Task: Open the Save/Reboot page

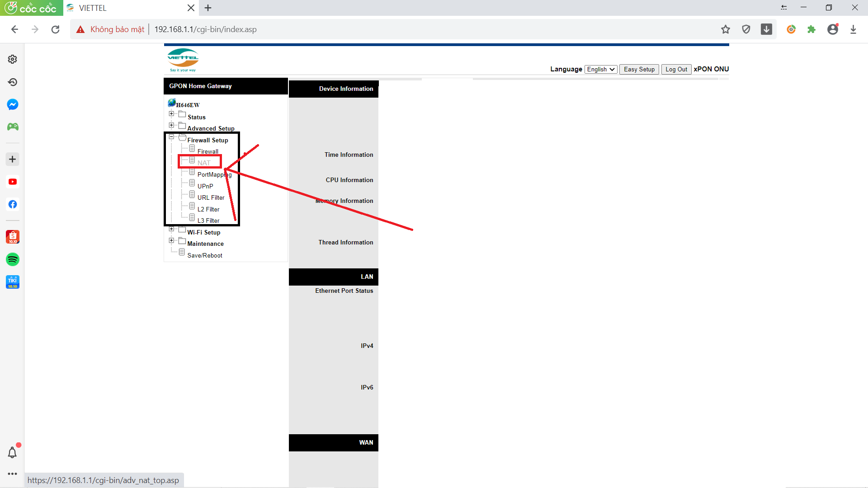Action: coord(205,255)
